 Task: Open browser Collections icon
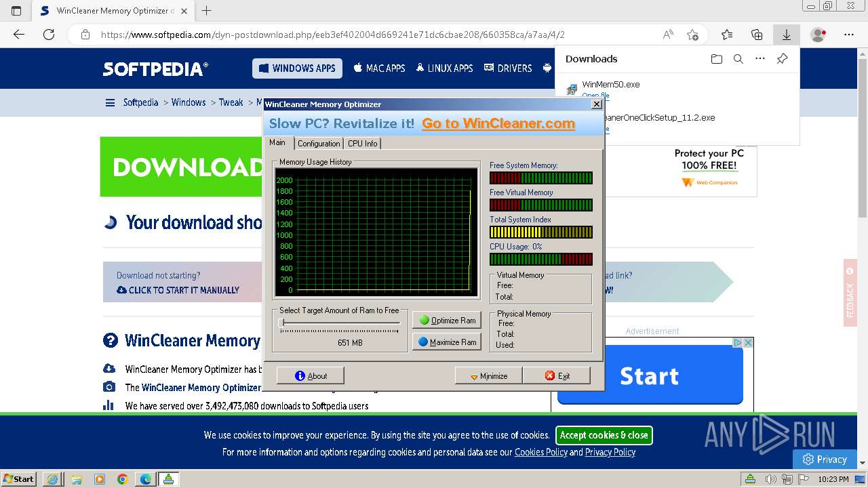coord(757,35)
